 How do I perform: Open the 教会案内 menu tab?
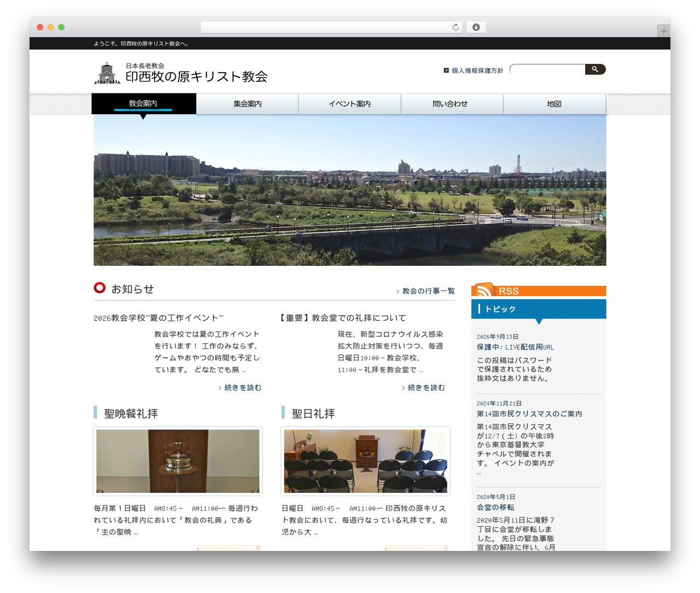coord(144,103)
